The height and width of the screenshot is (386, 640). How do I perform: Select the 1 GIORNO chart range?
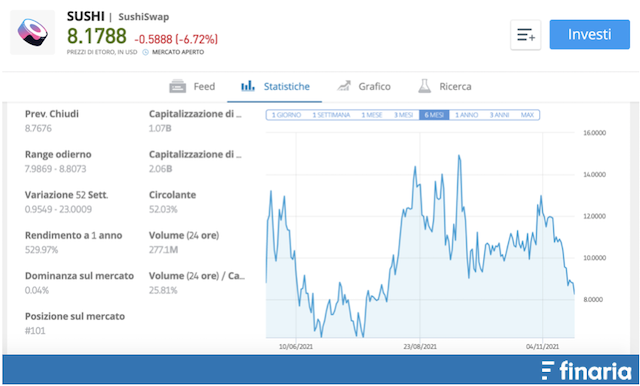tap(287, 115)
